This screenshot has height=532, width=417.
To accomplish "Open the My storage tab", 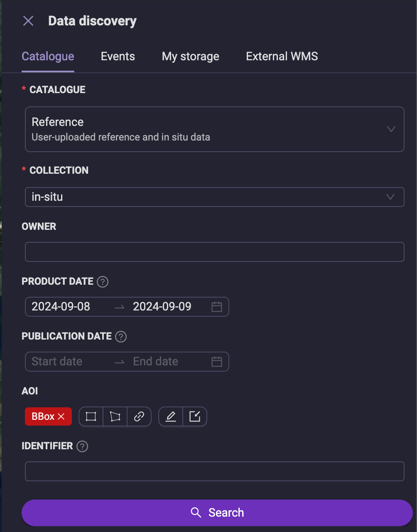I will 191,57.
